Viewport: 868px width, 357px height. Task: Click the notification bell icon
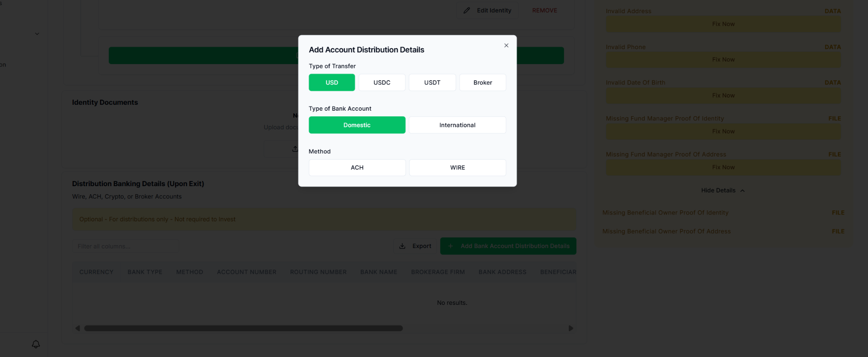pyautogui.click(x=36, y=344)
